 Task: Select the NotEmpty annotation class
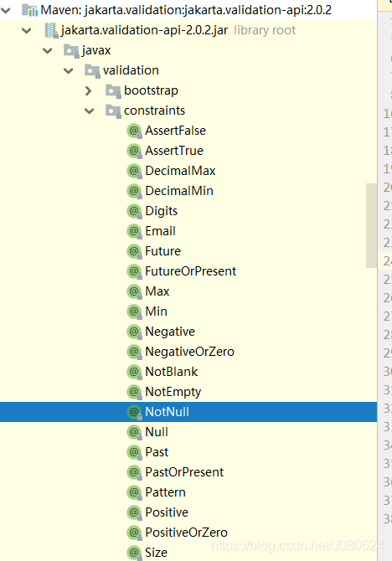click(x=173, y=392)
